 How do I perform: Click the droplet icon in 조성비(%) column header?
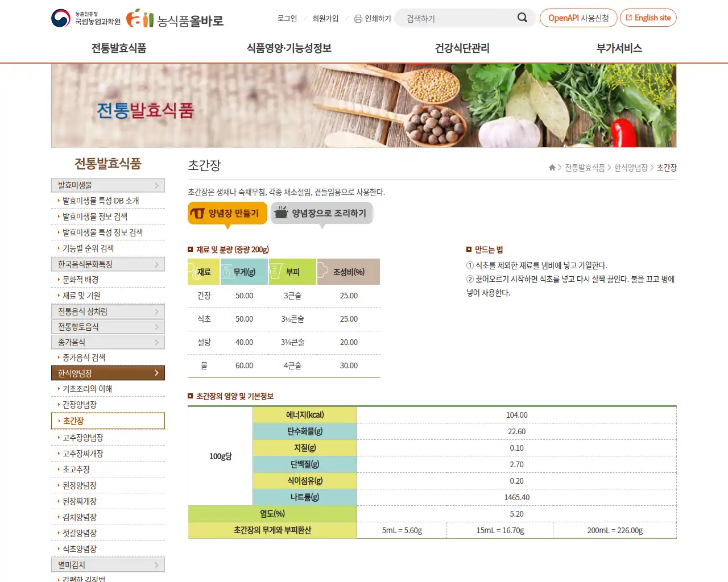coord(322,271)
